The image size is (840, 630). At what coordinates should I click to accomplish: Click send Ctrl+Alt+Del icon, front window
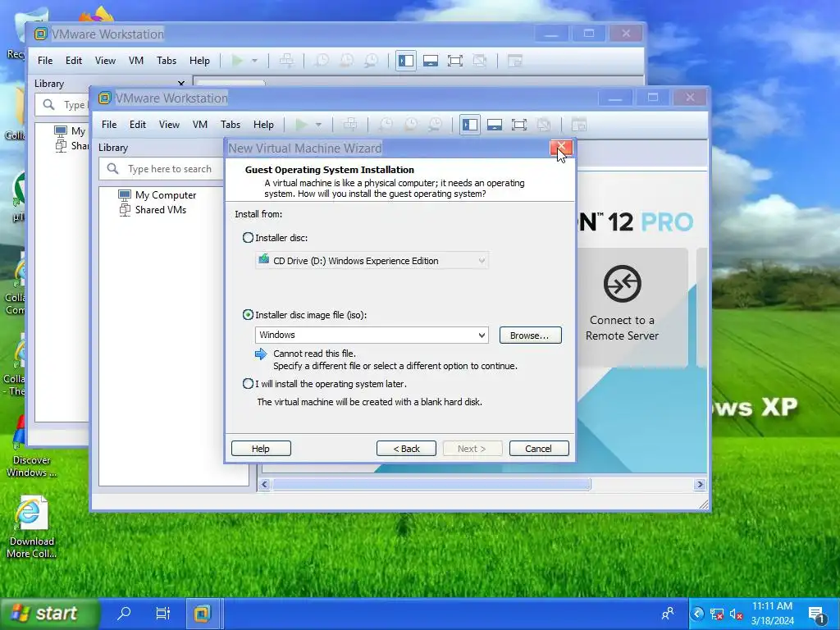coord(350,125)
